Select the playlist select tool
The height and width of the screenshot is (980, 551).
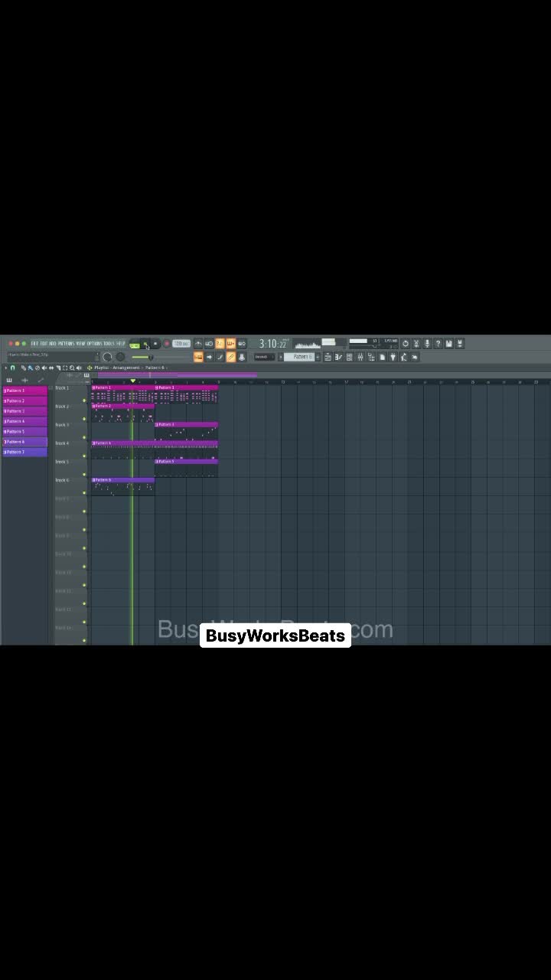pos(65,367)
